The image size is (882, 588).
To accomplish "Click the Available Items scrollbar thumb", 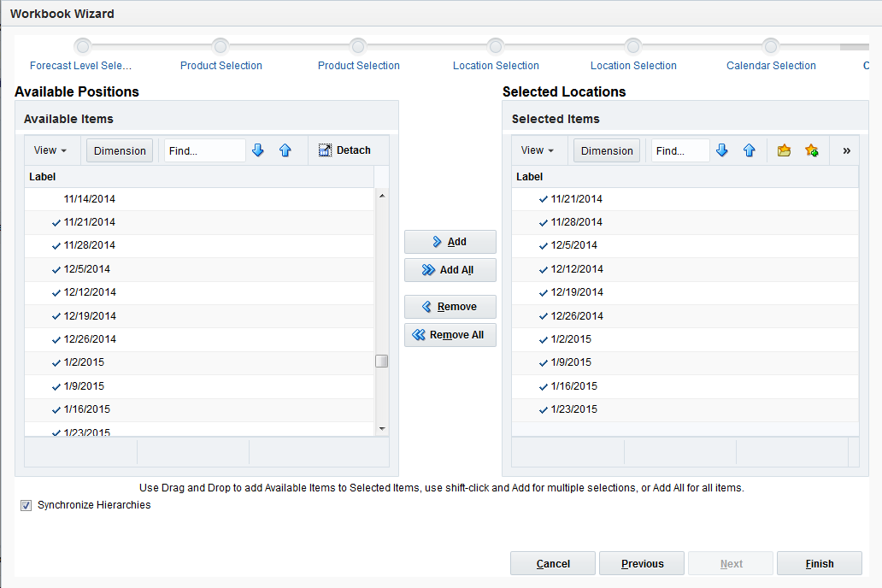I will pos(382,361).
